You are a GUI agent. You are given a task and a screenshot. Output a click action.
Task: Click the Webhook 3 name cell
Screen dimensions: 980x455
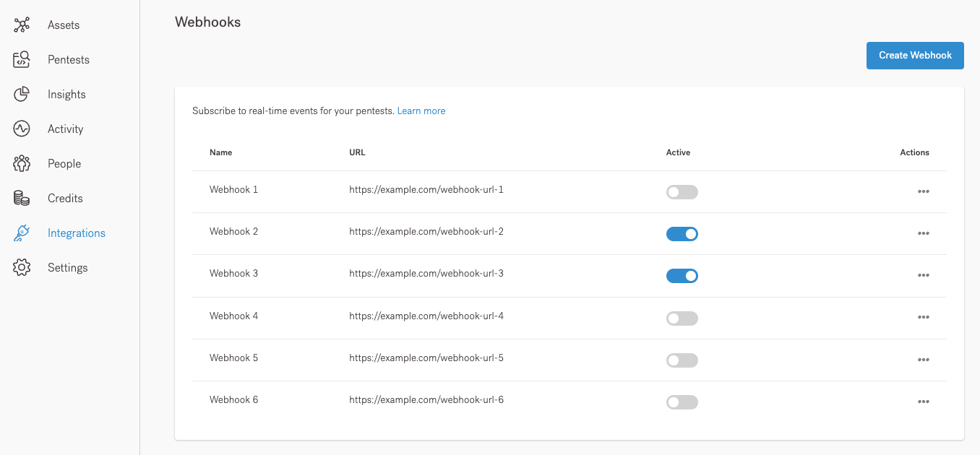point(233,274)
